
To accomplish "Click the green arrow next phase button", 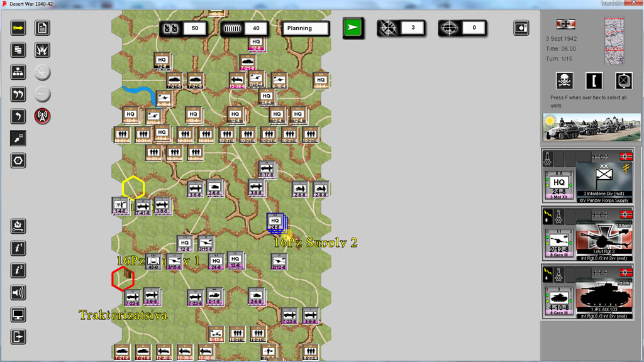I will point(353,28).
